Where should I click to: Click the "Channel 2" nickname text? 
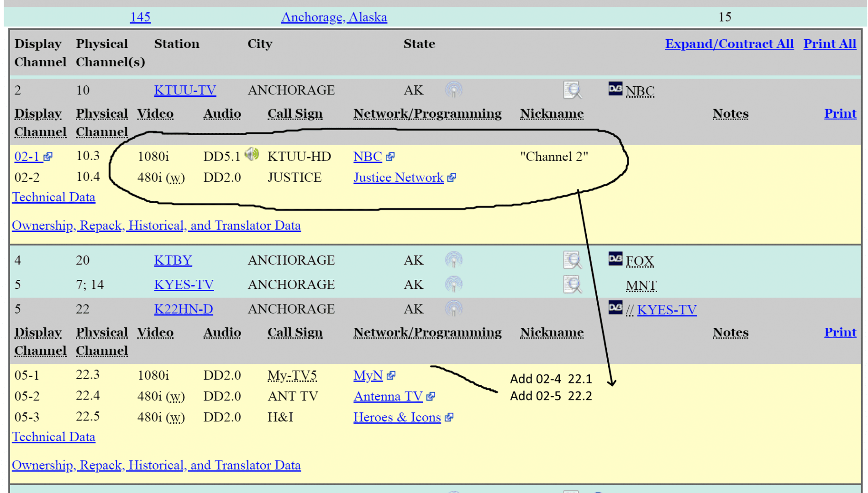click(x=554, y=157)
